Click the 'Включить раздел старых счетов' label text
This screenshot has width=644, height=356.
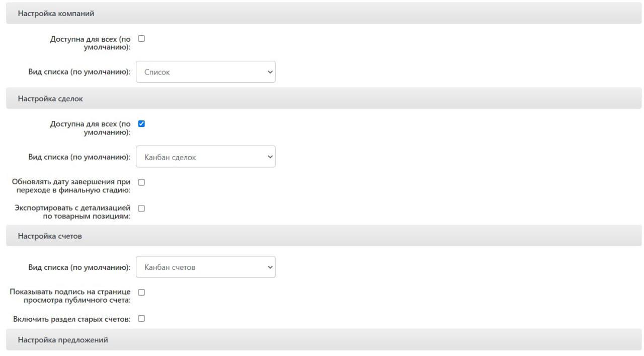tap(71, 319)
